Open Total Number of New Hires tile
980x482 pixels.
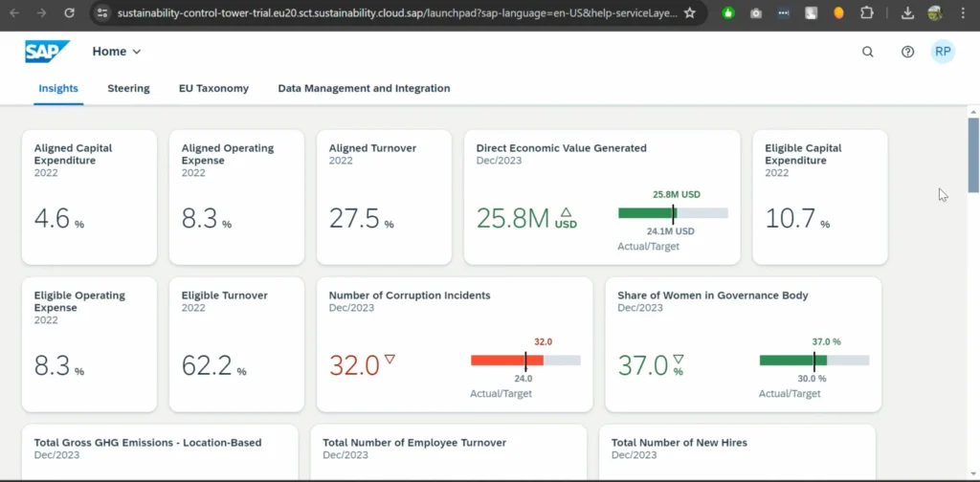738,452
